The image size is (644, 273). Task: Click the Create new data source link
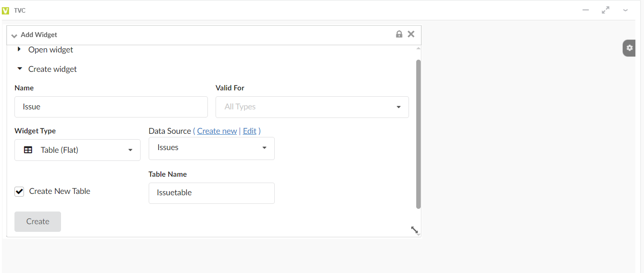point(217,131)
